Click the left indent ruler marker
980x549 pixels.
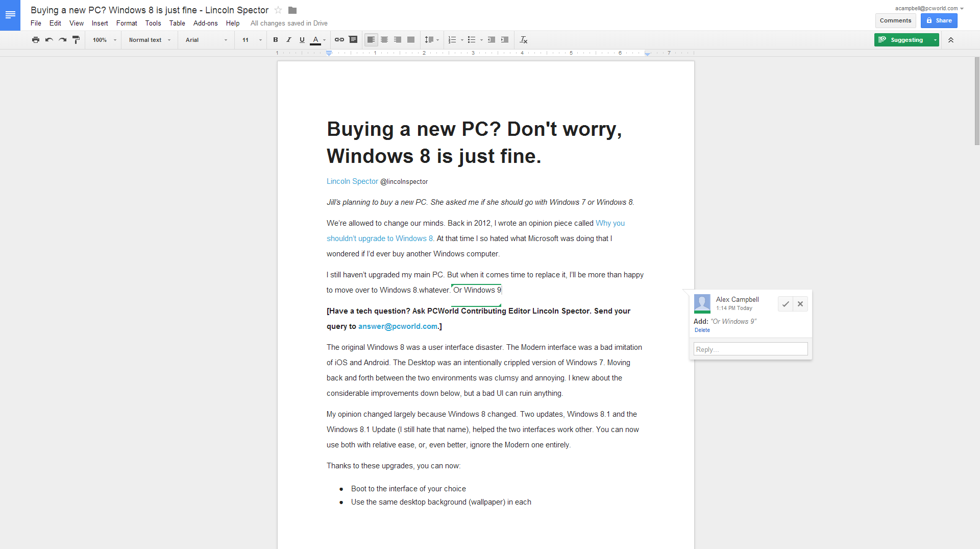click(329, 53)
